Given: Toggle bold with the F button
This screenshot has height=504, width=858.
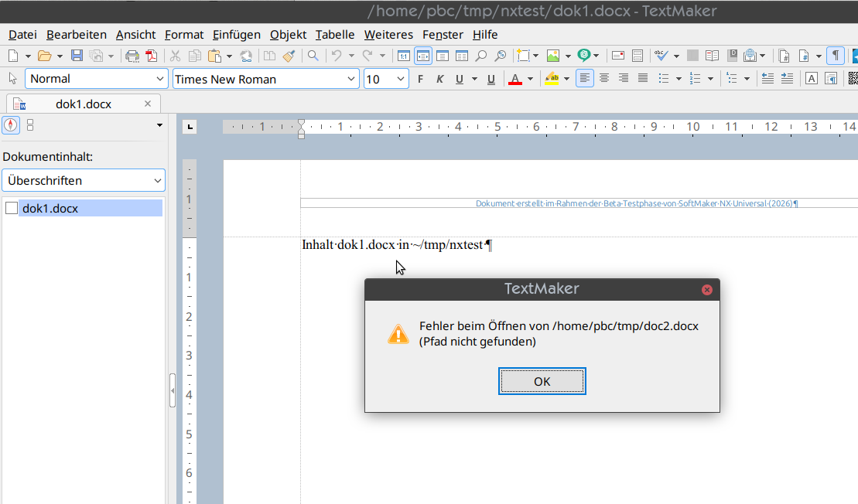Looking at the screenshot, I should (x=420, y=80).
